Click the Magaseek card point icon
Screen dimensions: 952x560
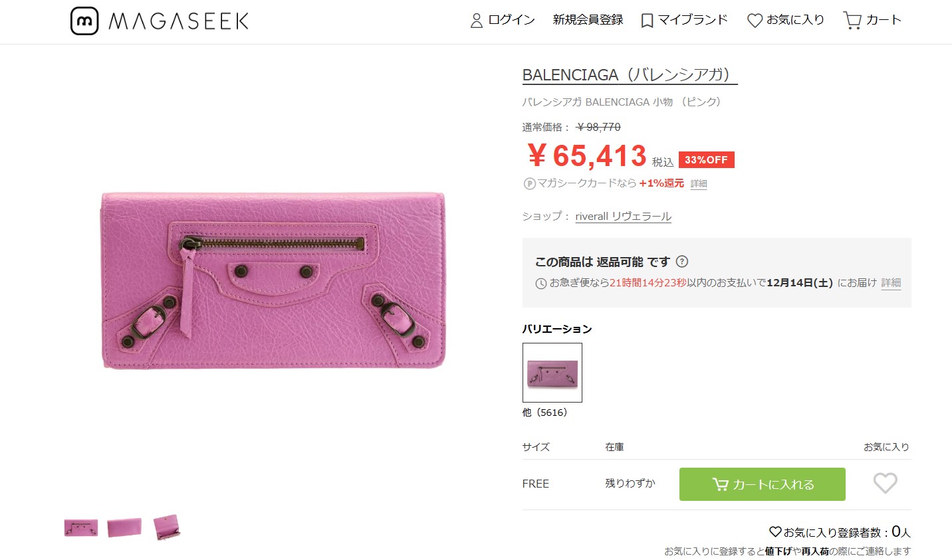(529, 184)
